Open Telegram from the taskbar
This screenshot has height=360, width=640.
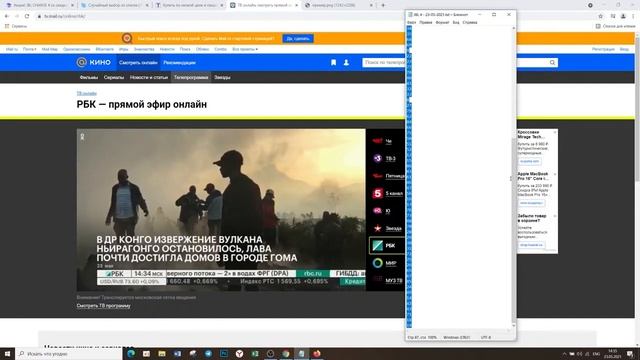pos(208,353)
